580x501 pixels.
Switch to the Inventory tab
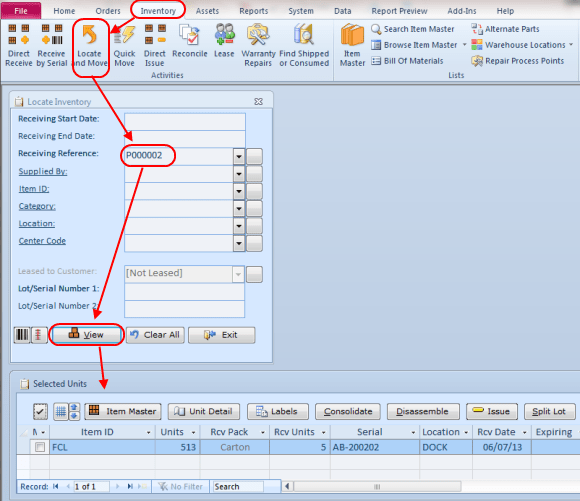point(158,11)
